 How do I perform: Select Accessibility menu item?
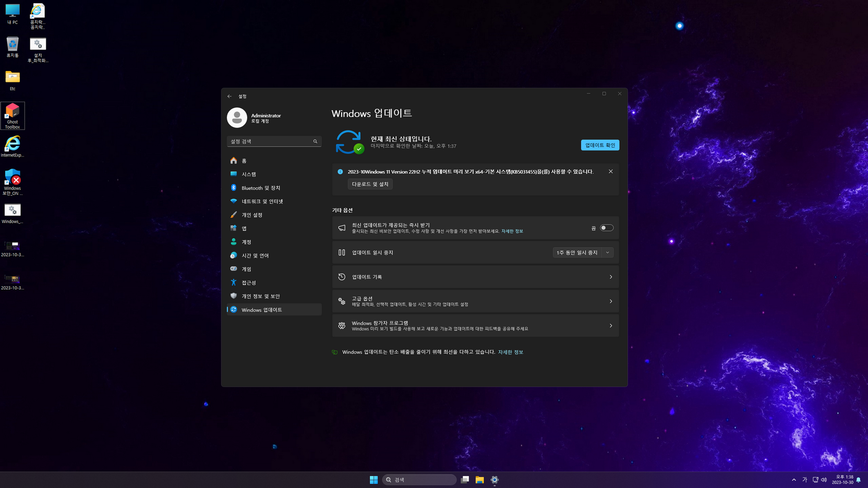click(274, 283)
